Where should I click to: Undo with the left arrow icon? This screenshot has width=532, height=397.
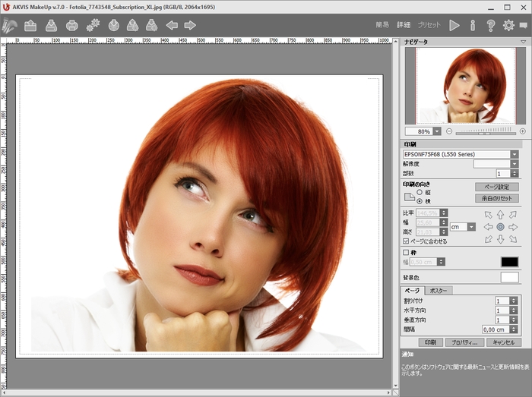172,25
